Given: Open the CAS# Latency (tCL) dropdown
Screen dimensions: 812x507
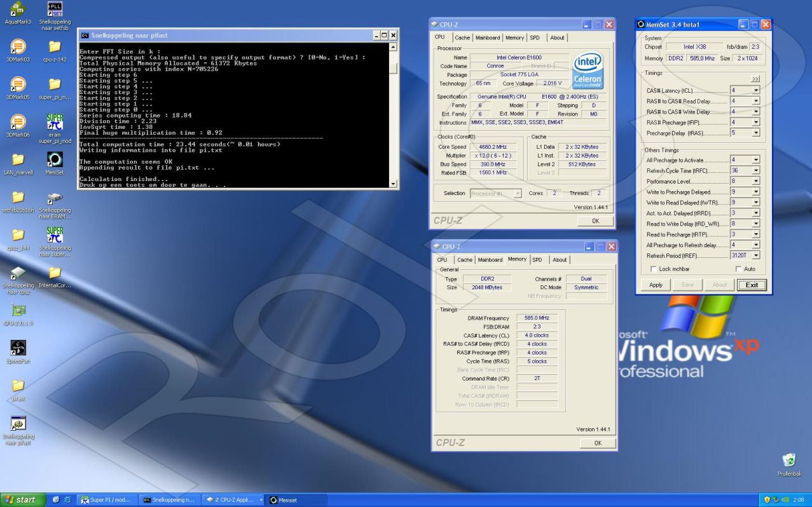Looking at the screenshot, I should coord(755,91).
